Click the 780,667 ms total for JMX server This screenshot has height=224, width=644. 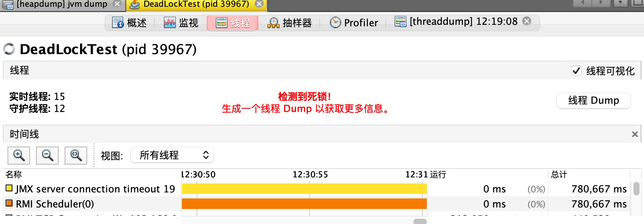pyautogui.click(x=599, y=189)
